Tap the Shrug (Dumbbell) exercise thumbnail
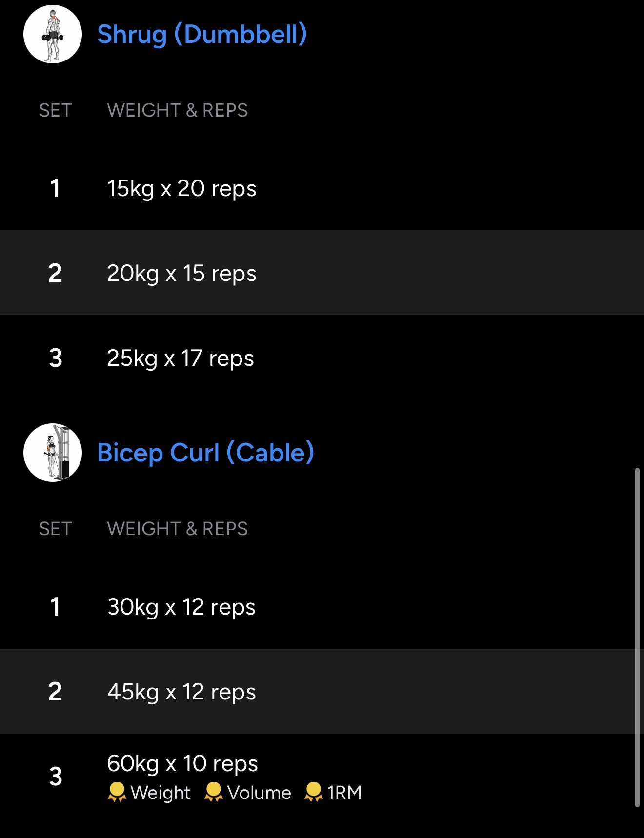Image resolution: width=644 pixels, height=838 pixels. tap(53, 34)
